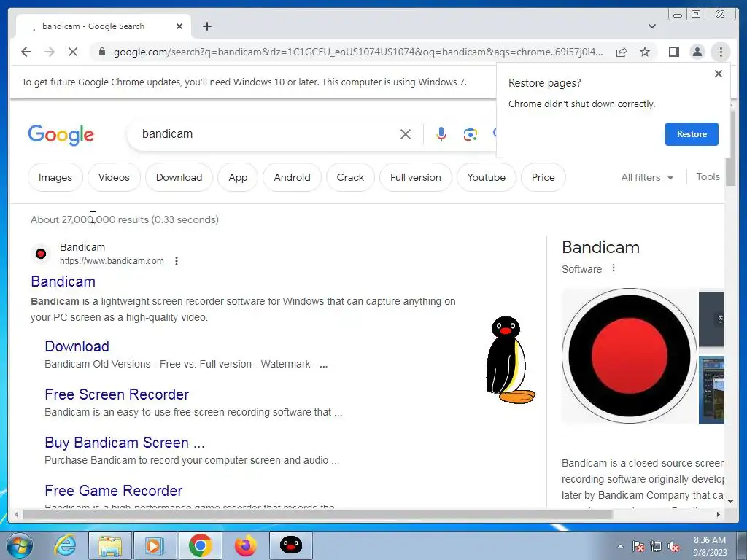
Task: Open the Free Game Recorder sitelink
Action: tap(113, 491)
